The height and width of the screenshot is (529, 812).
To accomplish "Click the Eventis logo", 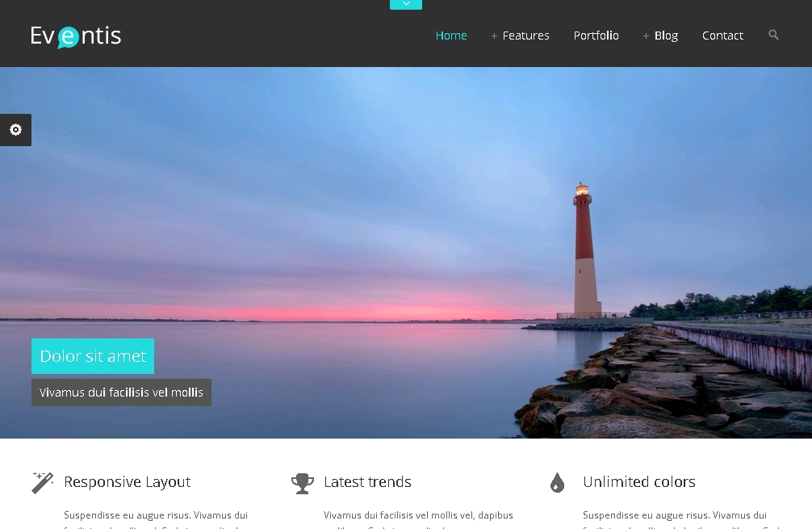I will pos(76,36).
